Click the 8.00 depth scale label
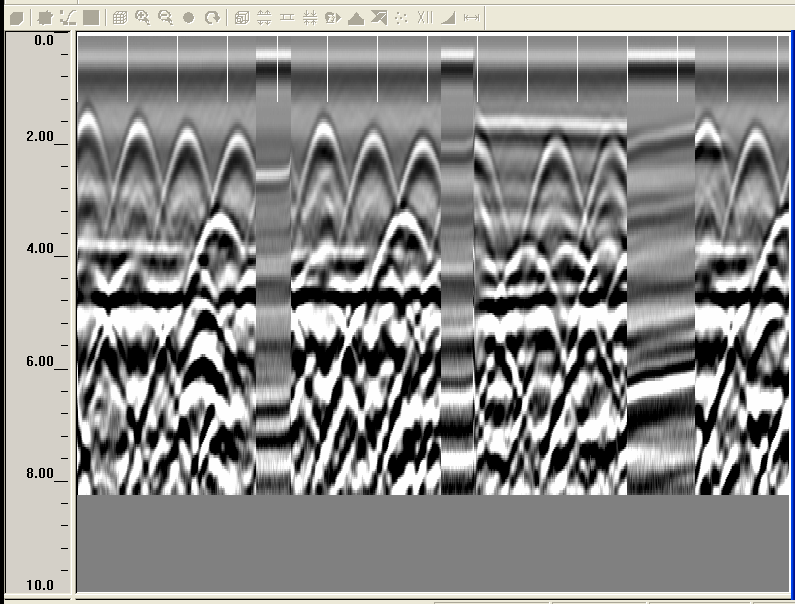Viewport: 795px width, 604px height. (40, 473)
